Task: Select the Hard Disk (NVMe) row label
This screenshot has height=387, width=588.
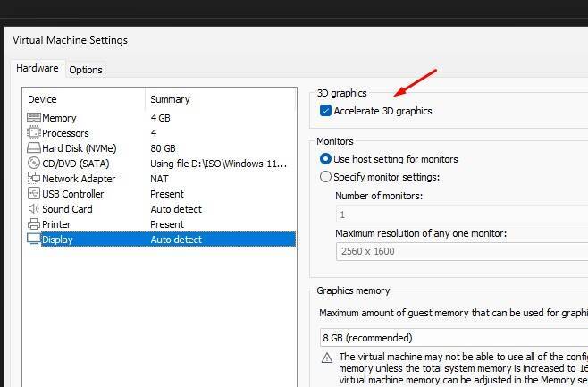Action: [x=80, y=148]
